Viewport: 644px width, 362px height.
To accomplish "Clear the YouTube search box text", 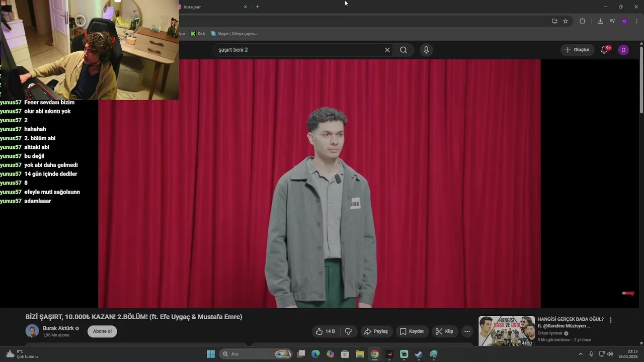I will tap(387, 50).
